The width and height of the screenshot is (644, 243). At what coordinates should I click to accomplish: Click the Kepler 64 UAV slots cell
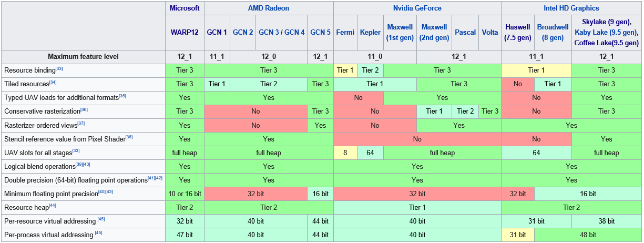point(370,153)
